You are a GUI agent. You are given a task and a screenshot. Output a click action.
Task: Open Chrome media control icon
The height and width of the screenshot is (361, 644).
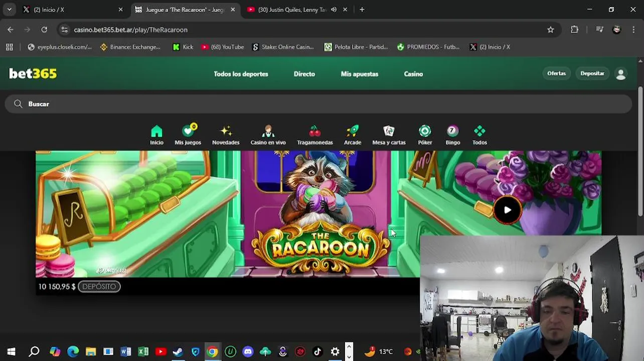[x=599, y=30]
